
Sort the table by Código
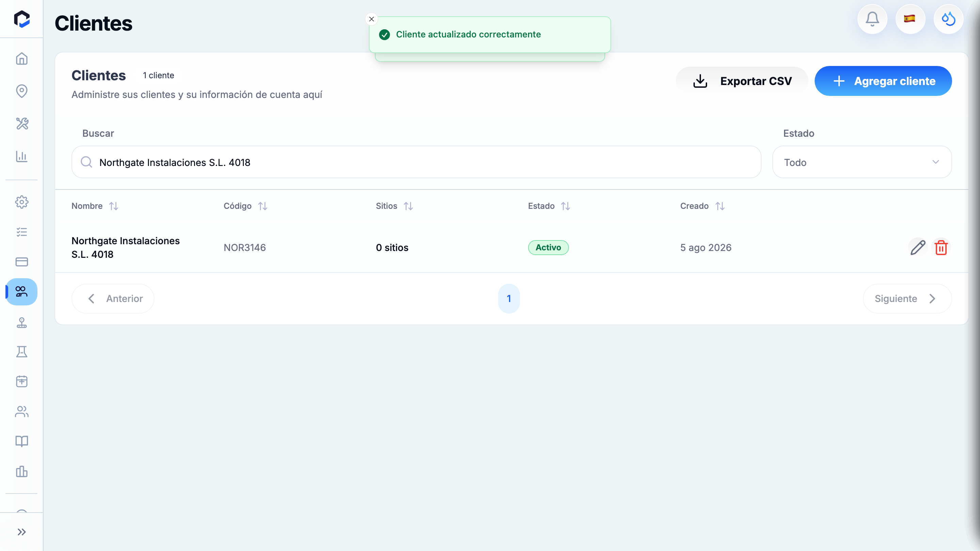click(245, 206)
